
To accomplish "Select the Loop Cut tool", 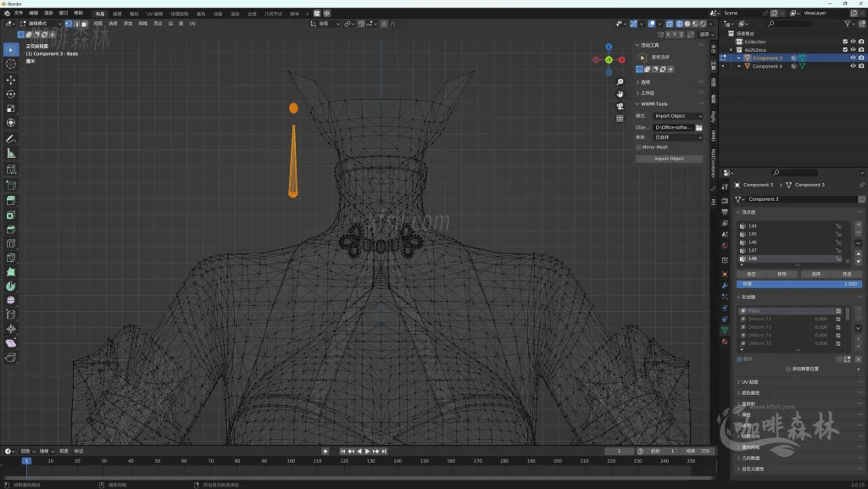I will 10,243.
